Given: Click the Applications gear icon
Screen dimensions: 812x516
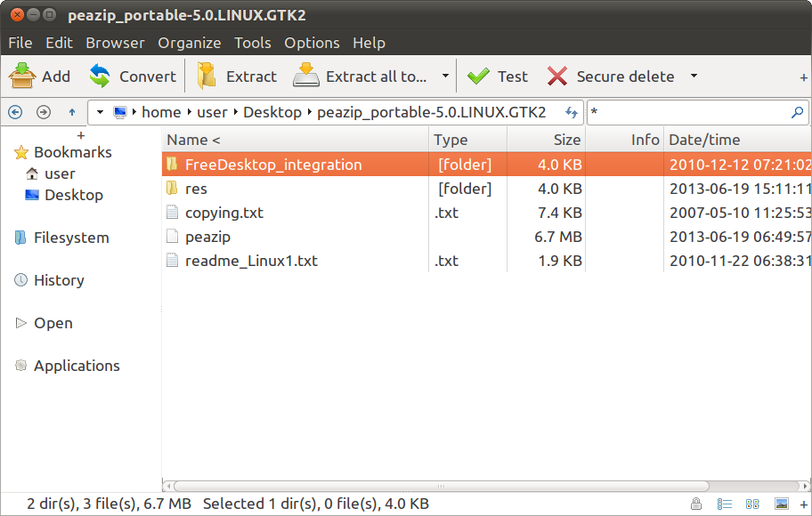Looking at the screenshot, I should tap(20, 366).
